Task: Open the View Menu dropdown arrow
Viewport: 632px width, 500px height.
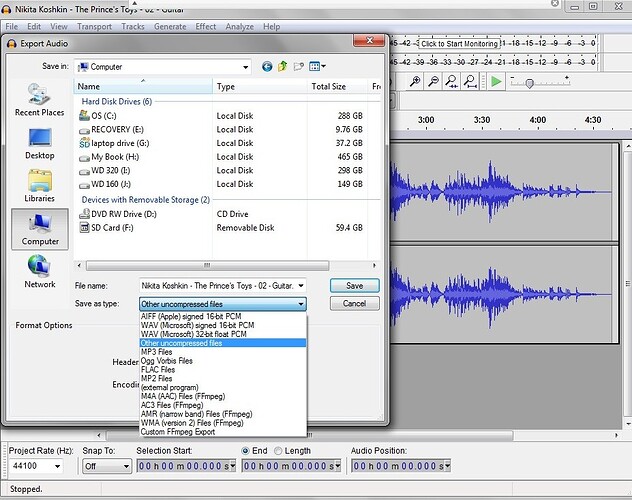Action: tap(323, 66)
